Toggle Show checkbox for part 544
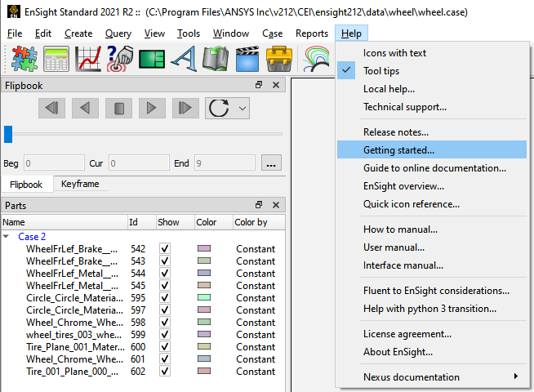The height and width of the screenshot is (392, 534). click(x=165, y=273)
